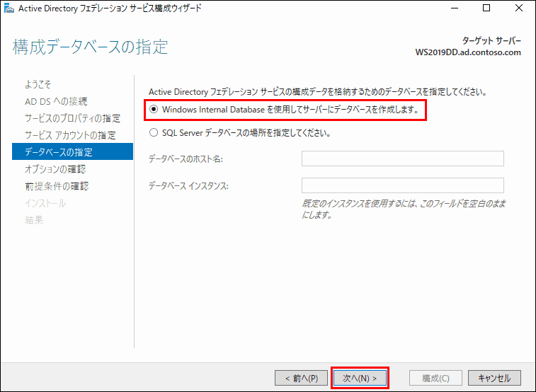Go back with the 前へ(P) button
This screenshot has width=536, height=392.
[x=302, y=378]
